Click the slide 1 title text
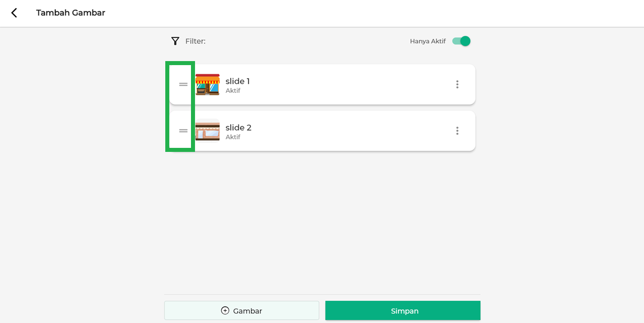The height and width of the screenshot is (323, 644). pyautogui.click(x=237, y=81)
